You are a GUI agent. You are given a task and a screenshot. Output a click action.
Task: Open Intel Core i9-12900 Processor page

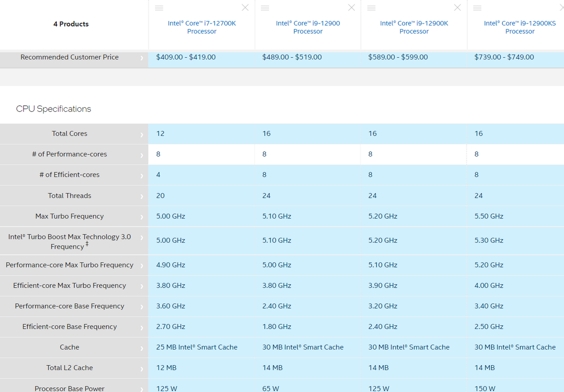coord(308,27)
